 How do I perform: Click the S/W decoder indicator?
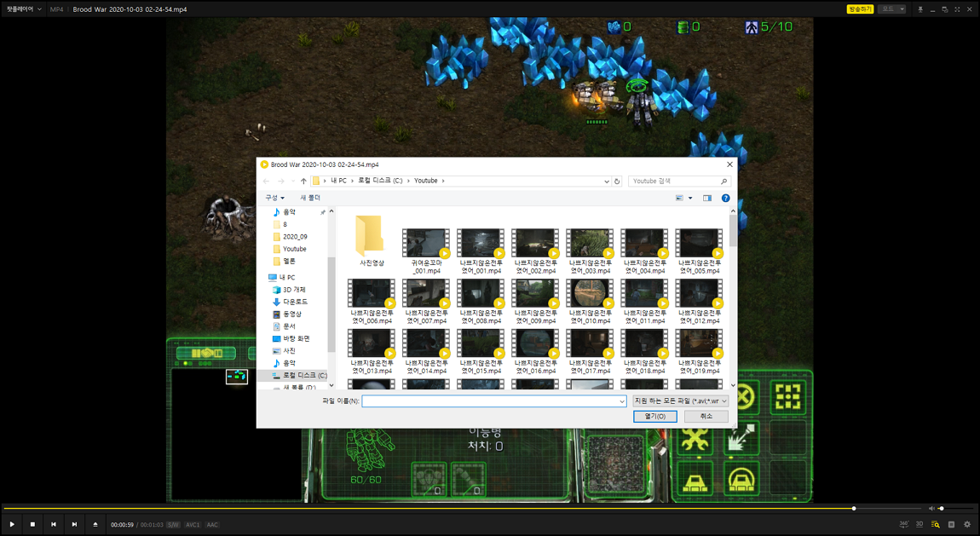click(x=173, y=525)
